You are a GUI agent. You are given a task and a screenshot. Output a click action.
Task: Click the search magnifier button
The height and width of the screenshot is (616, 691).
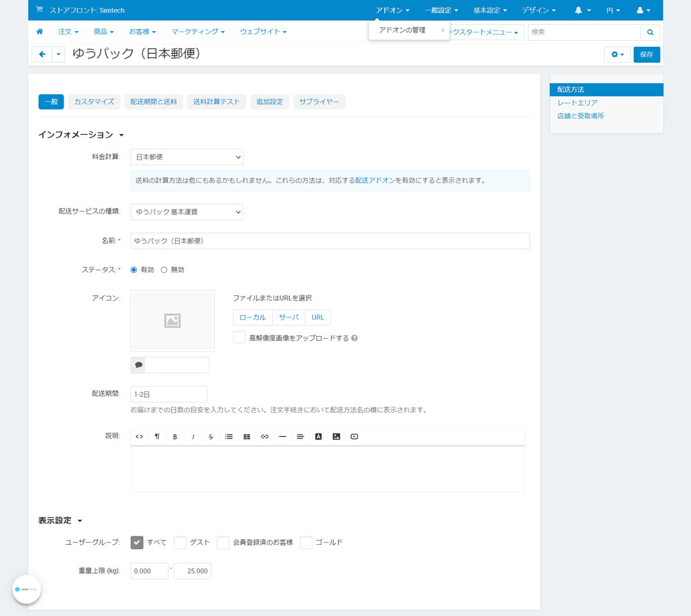[x=650, y=32]
